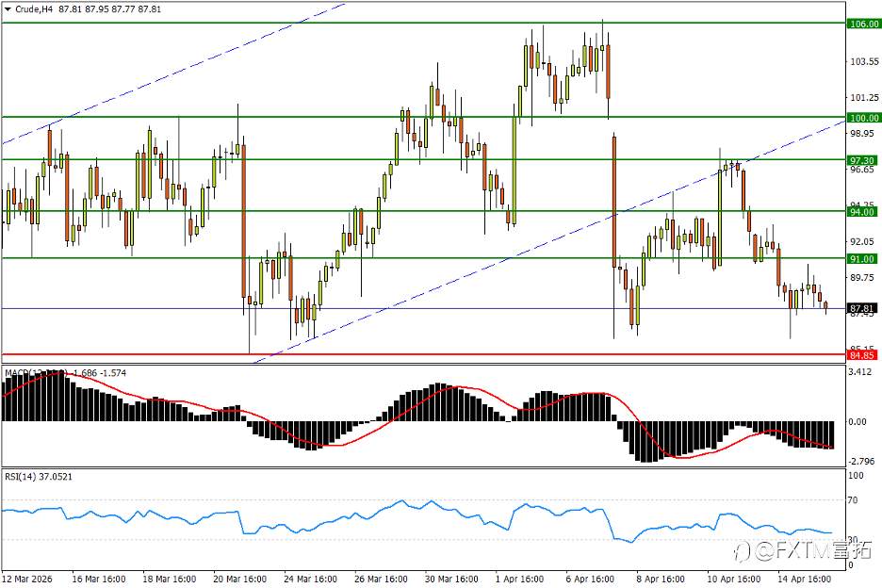
Task: Click the 30 Mar 16:00 time label
Action: (451, 579)
